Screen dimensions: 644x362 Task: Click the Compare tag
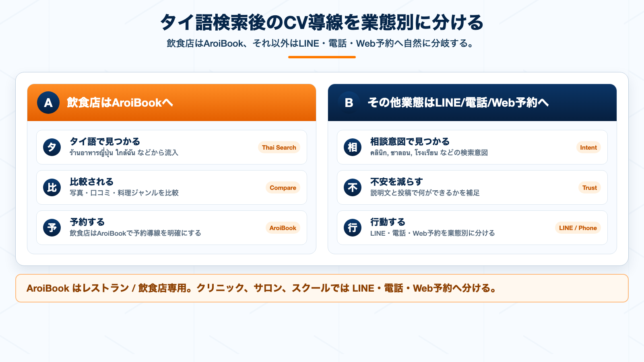pos(283,187)
